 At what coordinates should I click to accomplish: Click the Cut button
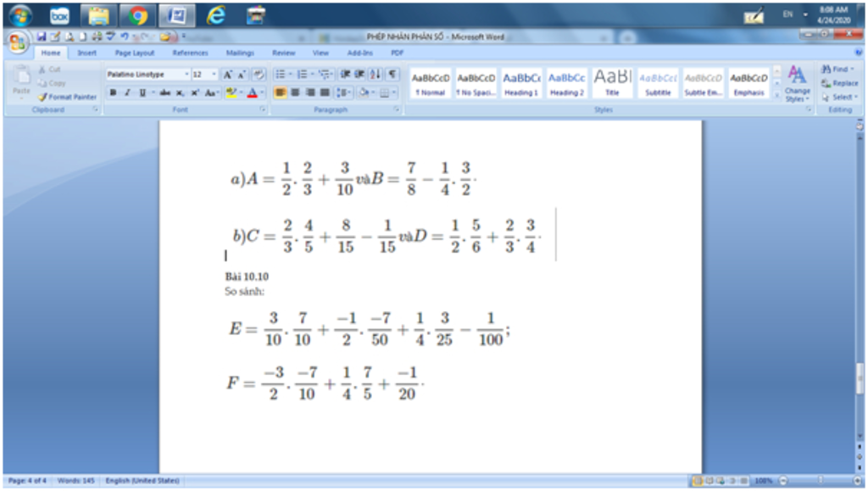click(x=49, y=70)
